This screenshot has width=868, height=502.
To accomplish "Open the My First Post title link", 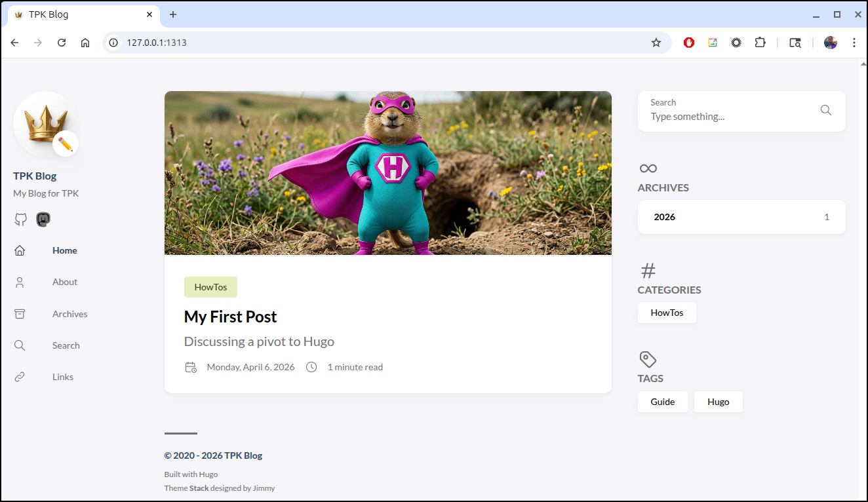I will coord(230,317).
